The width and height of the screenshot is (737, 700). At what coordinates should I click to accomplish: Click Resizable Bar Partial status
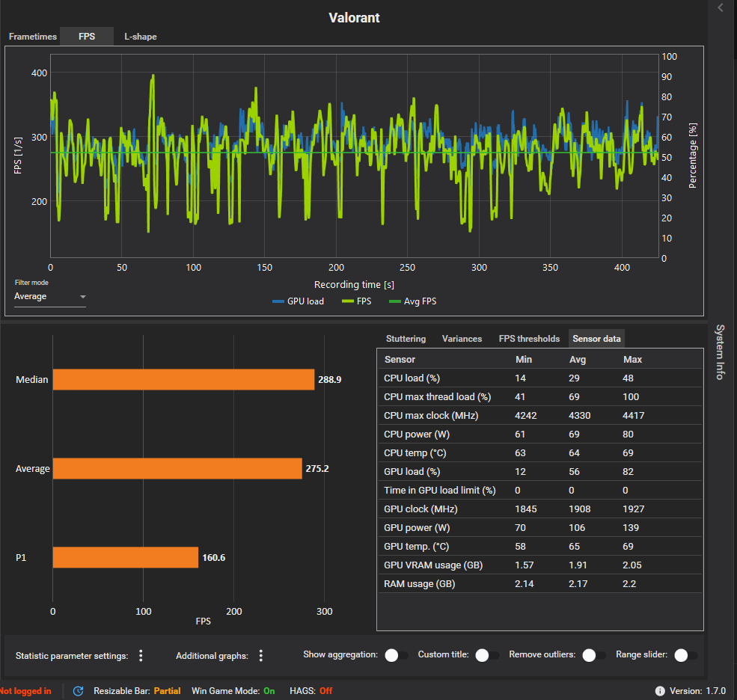pos(137,691)
